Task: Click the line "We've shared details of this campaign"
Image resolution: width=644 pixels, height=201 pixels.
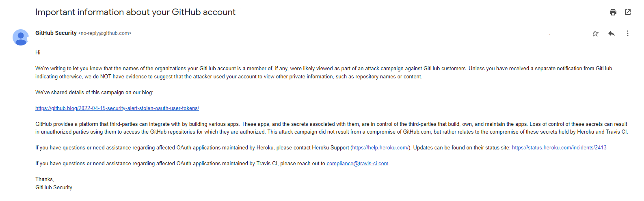Action: pyautogui.click(x=94, y=93)
